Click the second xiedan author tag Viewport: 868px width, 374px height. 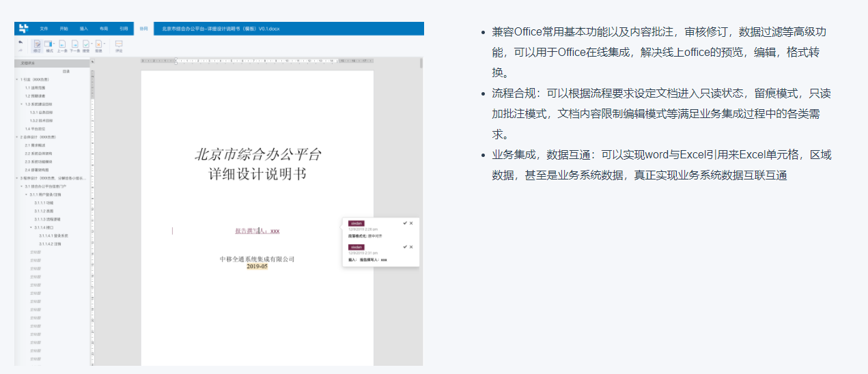[356, 247]
